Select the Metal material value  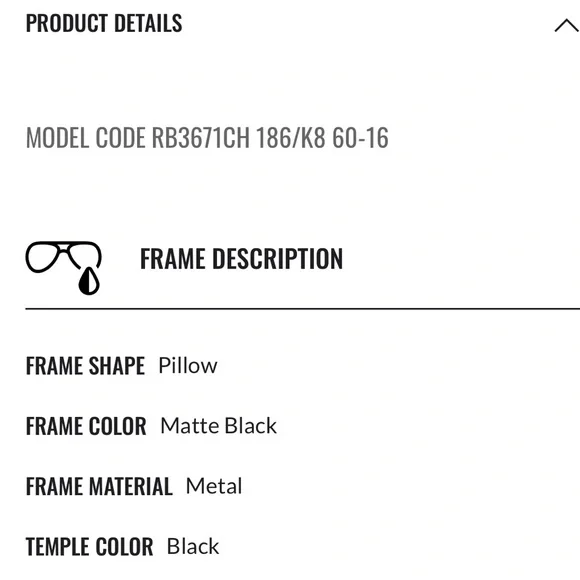[x=214, y=486]
